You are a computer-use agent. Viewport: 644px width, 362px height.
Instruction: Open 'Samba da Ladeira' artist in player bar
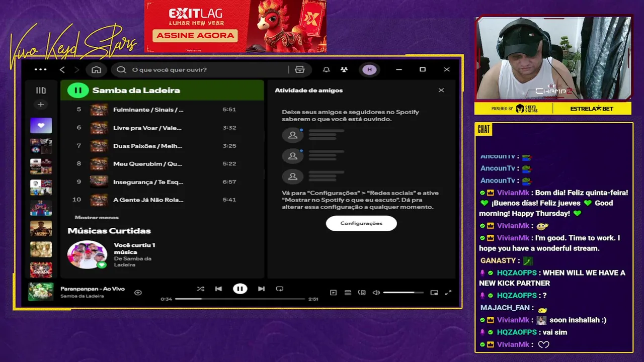coord(82,296)
